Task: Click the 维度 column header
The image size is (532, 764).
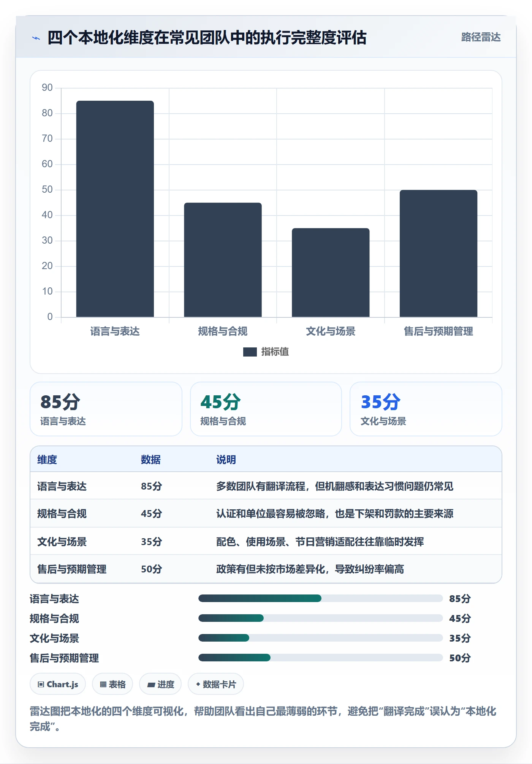Action: pyautogui.click(x=47, y=460)
